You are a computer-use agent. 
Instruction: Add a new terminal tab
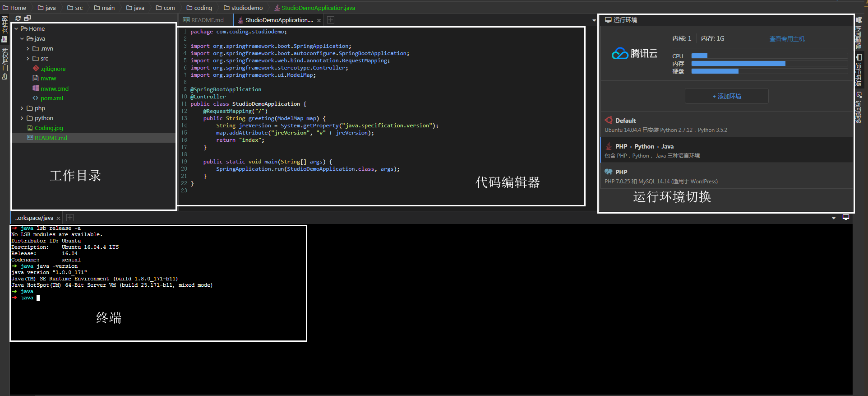70,218
